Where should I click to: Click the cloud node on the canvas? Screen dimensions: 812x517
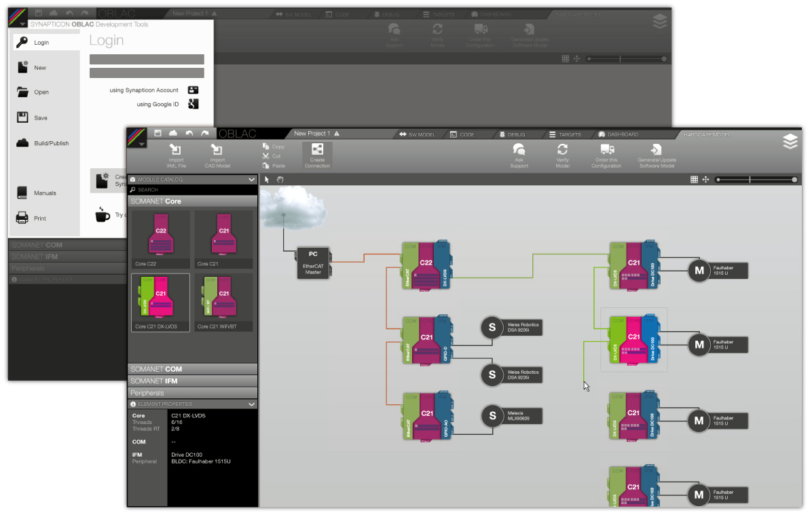click(293, 208)
